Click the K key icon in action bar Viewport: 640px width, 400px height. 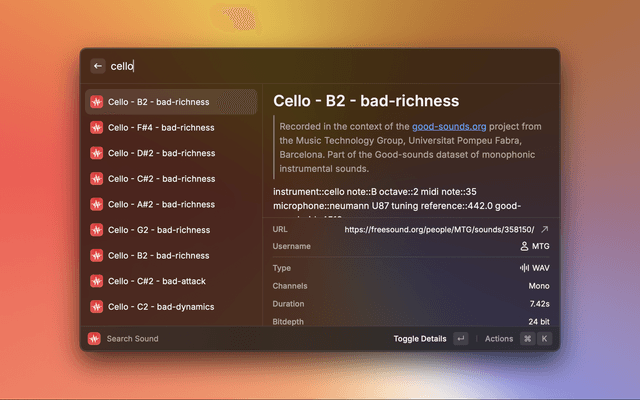pyautogui.click(x=545, y=339)
